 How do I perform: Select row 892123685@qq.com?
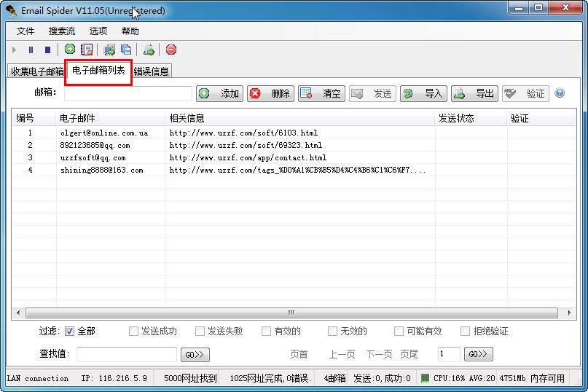point(294,145)
